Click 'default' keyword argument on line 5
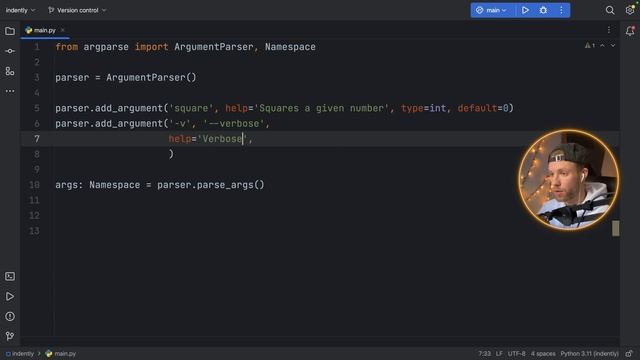 (x=477, y=108)
